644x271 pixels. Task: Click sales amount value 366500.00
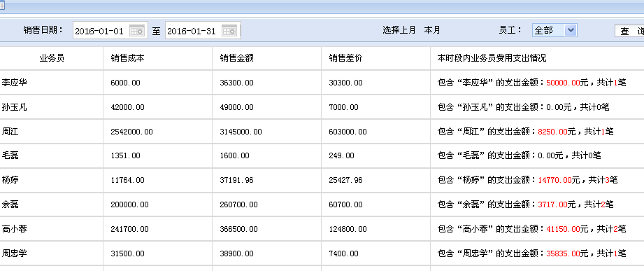[239, 230]
